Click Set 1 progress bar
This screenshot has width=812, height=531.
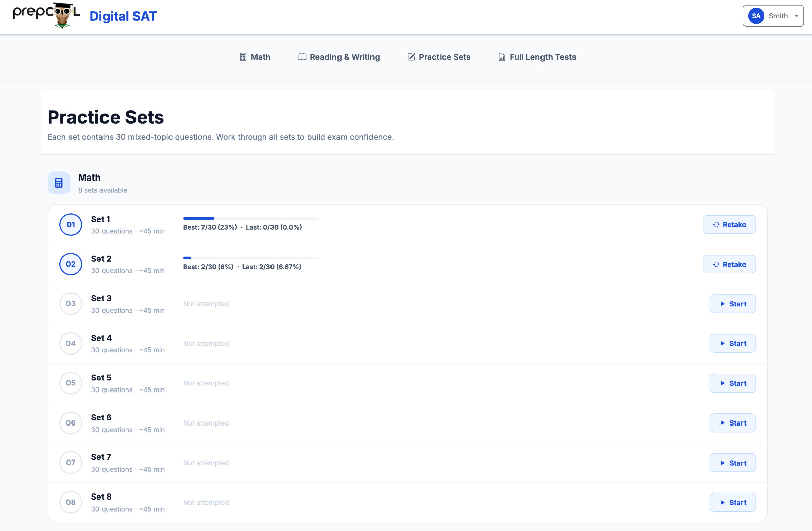point(251,218)
